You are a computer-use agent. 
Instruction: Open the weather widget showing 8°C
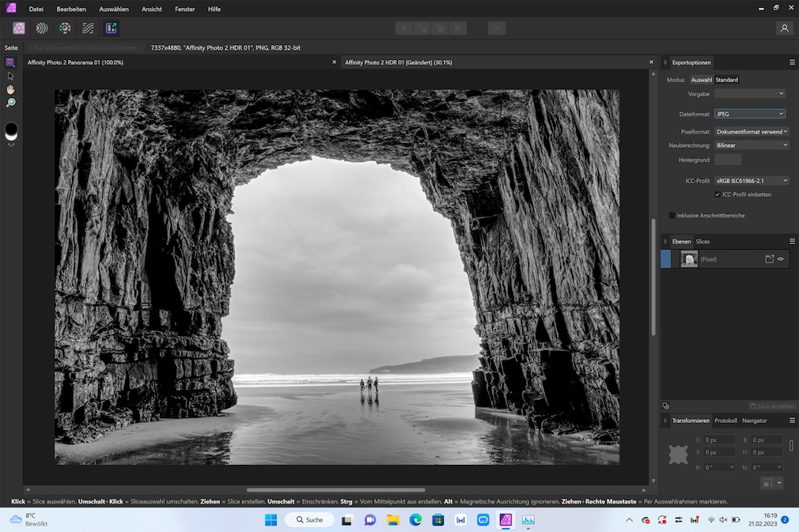[x=29, y=520]
